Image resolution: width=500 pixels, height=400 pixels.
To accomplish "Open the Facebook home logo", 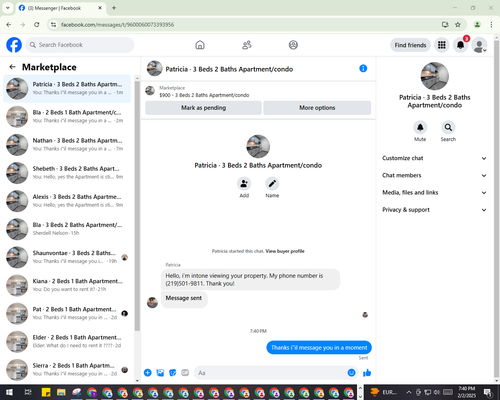I will (x=14, y=45).
